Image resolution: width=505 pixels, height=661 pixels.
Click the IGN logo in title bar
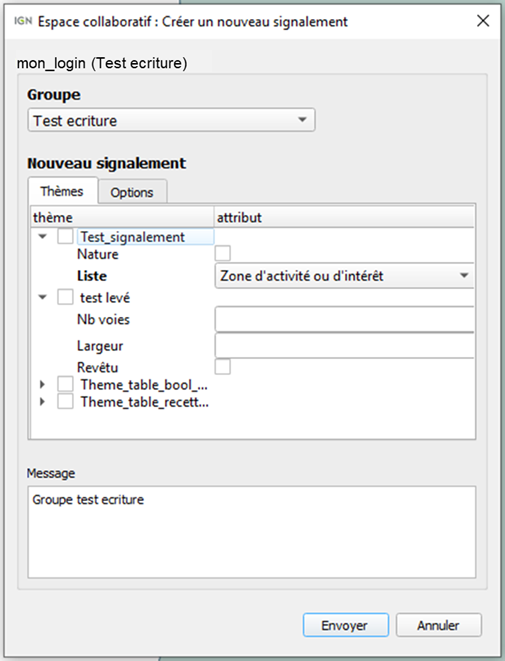(23, 21)
